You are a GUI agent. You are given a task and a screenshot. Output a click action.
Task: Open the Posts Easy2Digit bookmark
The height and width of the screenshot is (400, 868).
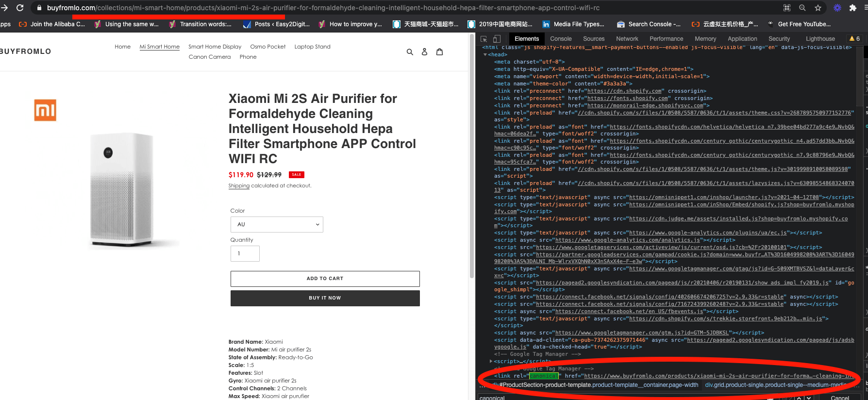tap(276, 24)
